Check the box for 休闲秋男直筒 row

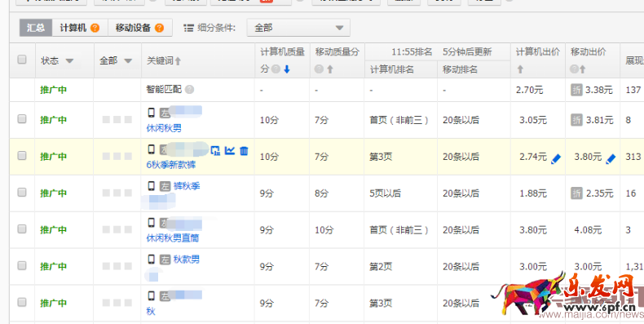click(22, 229)
